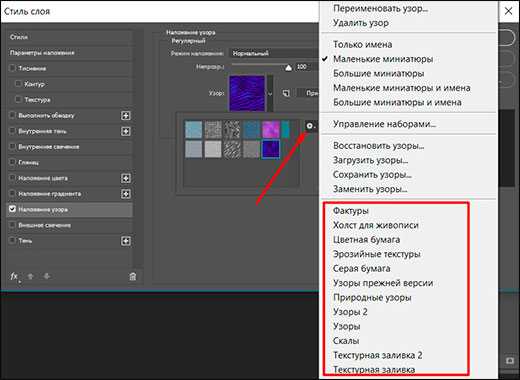Click the purple pattern preview swatch
Viewport: 520px width, 380px height.
[x=247, y=93]
